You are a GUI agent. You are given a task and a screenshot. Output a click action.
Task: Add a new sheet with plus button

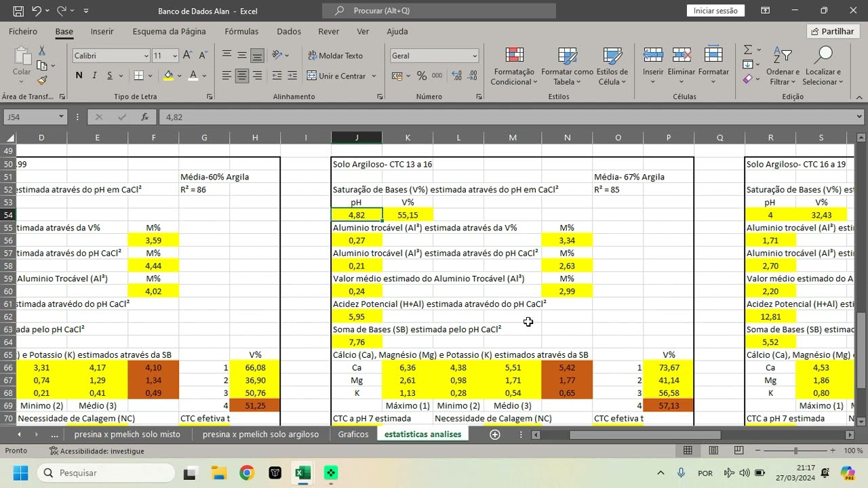(495, 434)
